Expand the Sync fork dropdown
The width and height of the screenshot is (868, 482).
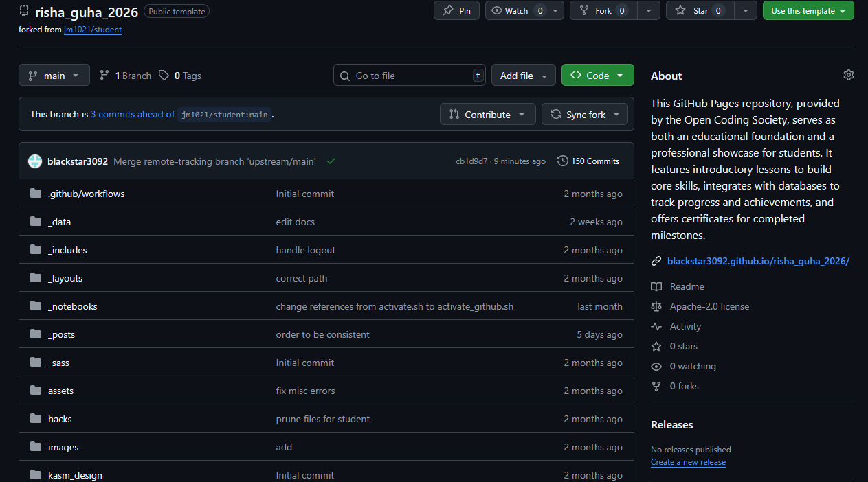tap(585, 115)
